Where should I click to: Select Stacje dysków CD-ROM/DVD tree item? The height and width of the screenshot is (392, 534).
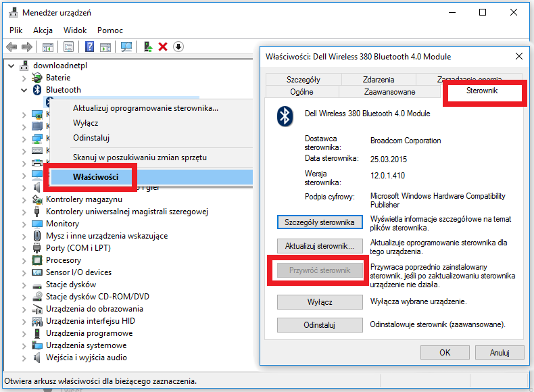(x=97, y=297)
